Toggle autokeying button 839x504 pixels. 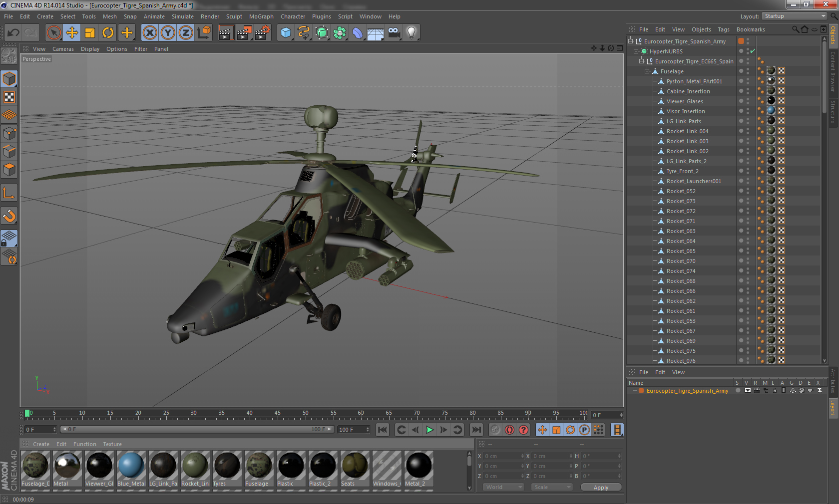tap(509, 430)
